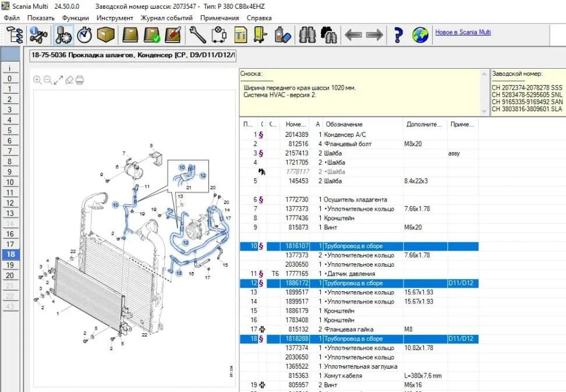Print the diagram using printer icon

80,80
